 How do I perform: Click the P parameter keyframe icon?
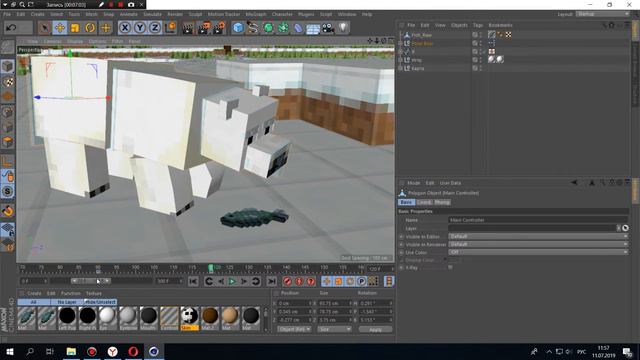coord(362,281)
